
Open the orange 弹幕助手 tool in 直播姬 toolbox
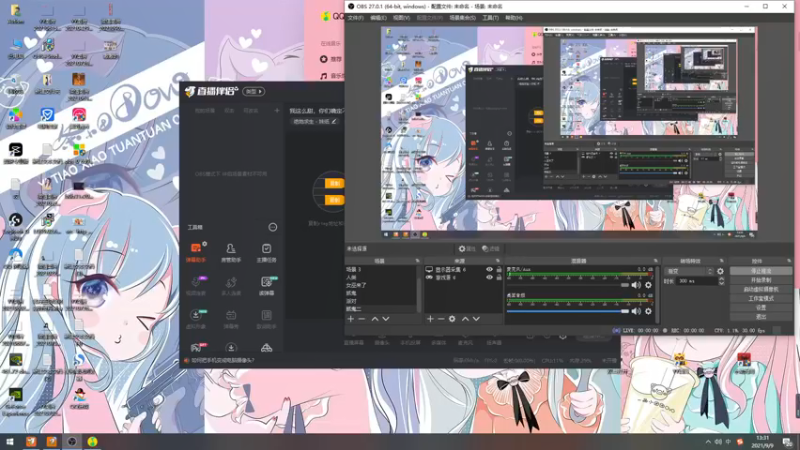pos(196,252)
